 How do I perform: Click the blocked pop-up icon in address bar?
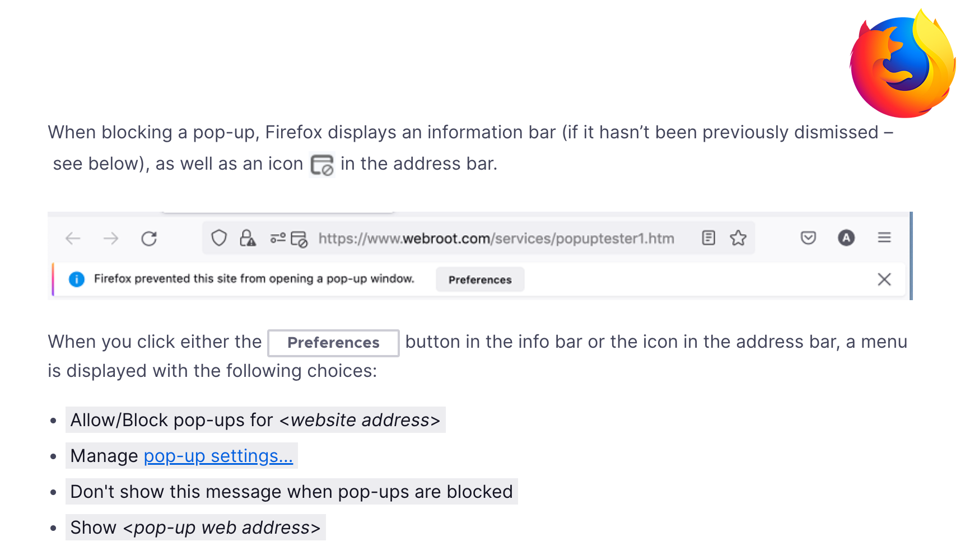(299, 239)
